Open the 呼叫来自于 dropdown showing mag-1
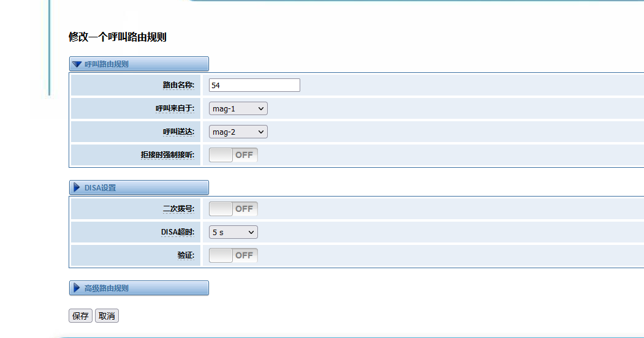This screenshot has width=644, height=338. pyautogui.click(x=238, y=109)
